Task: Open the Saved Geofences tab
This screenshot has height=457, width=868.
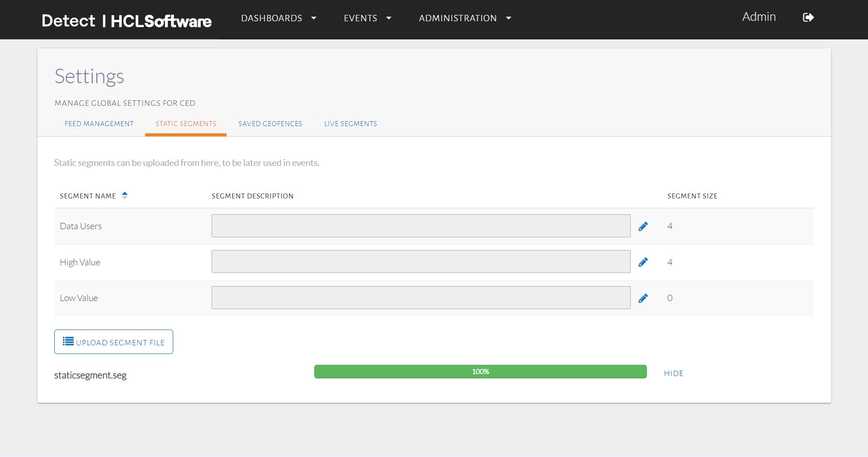Action: [x=270, y=123]
